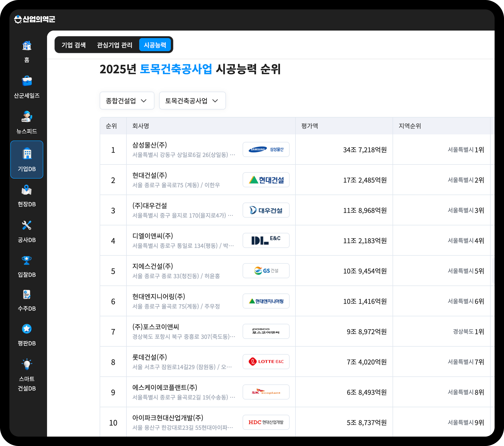Click the 11조 2,183억원 amount
This screenshot has width=504, height=446.
(365, 241)
